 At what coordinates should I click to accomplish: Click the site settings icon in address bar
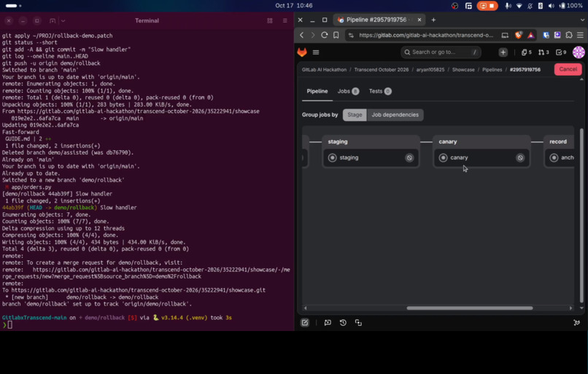click(351, 35)
